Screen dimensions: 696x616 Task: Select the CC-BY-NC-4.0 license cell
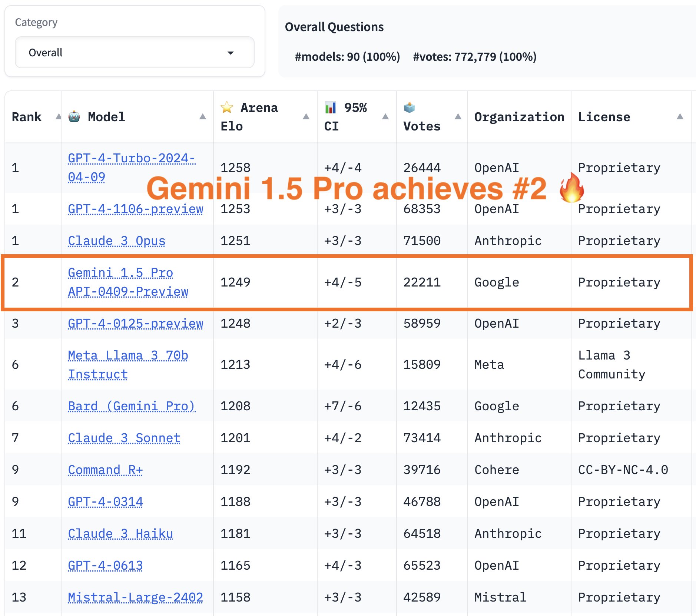623,470
